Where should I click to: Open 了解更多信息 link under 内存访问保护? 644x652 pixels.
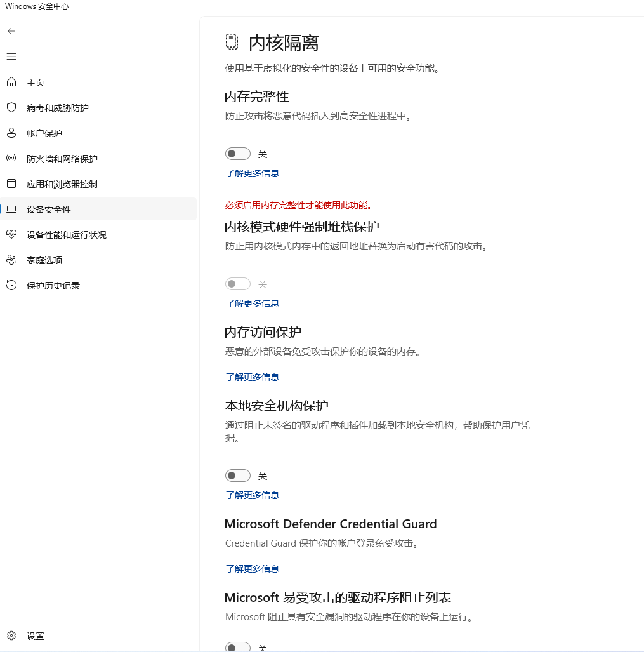coord(253,377)
